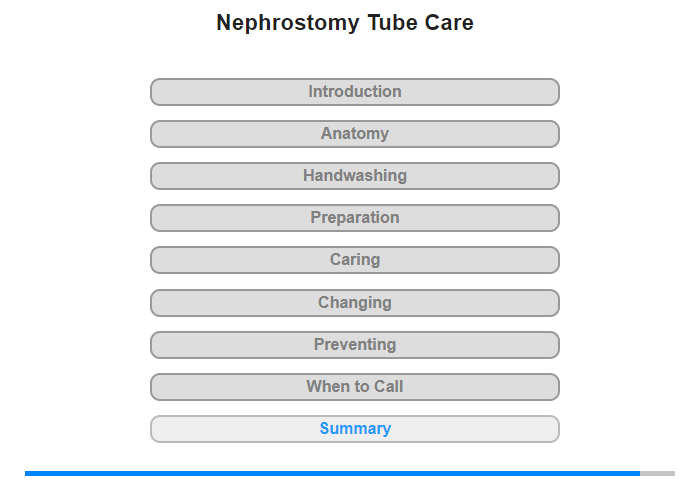Go to the blue Summary section
Screen dimensions: 700x480
354,429
